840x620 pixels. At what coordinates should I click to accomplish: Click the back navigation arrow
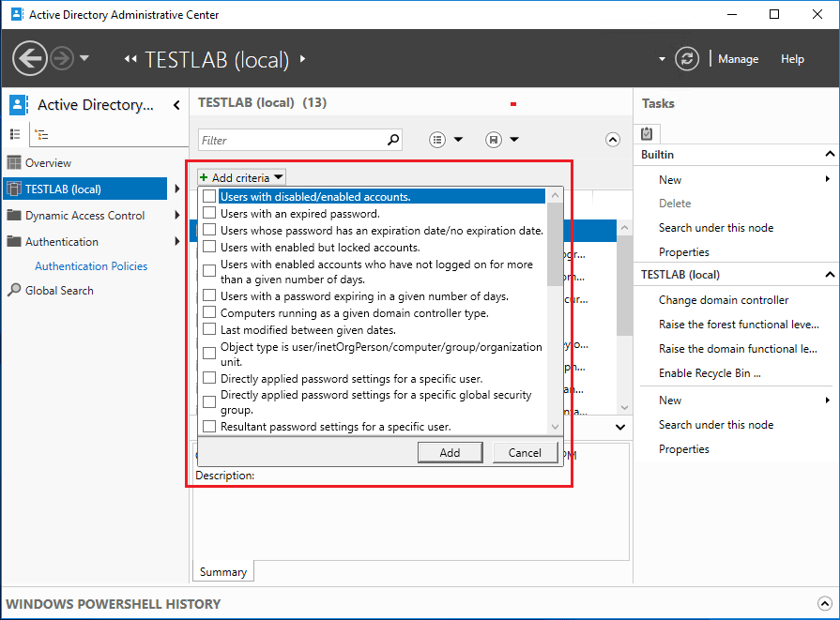[x=29, y=58]
